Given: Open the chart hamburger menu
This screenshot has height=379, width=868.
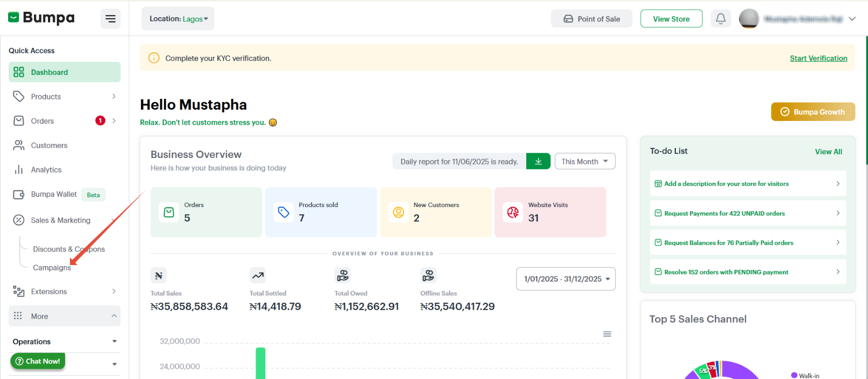Looking at the screenshot, I should pos(607,334).
